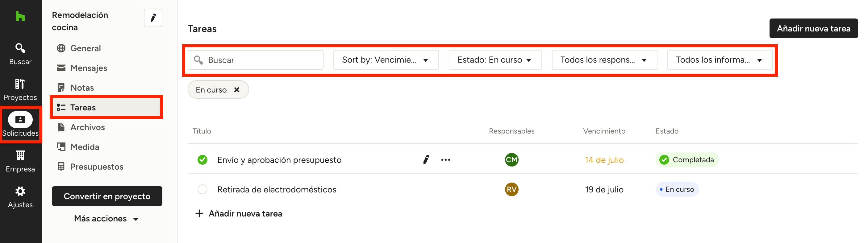Uncheck the completed Envío y aprobación task
This screenshot has width=868, height=243.
point(202,159)
